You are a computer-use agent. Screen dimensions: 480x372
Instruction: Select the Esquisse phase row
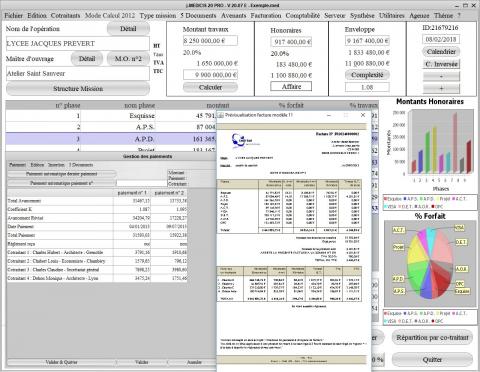click(x=111, y=116)
